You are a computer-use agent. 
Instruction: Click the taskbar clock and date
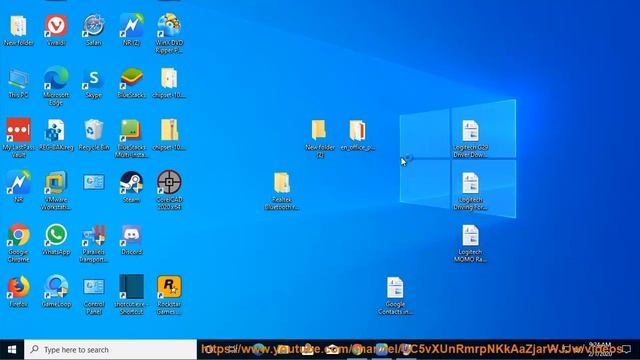coord(600,350)
